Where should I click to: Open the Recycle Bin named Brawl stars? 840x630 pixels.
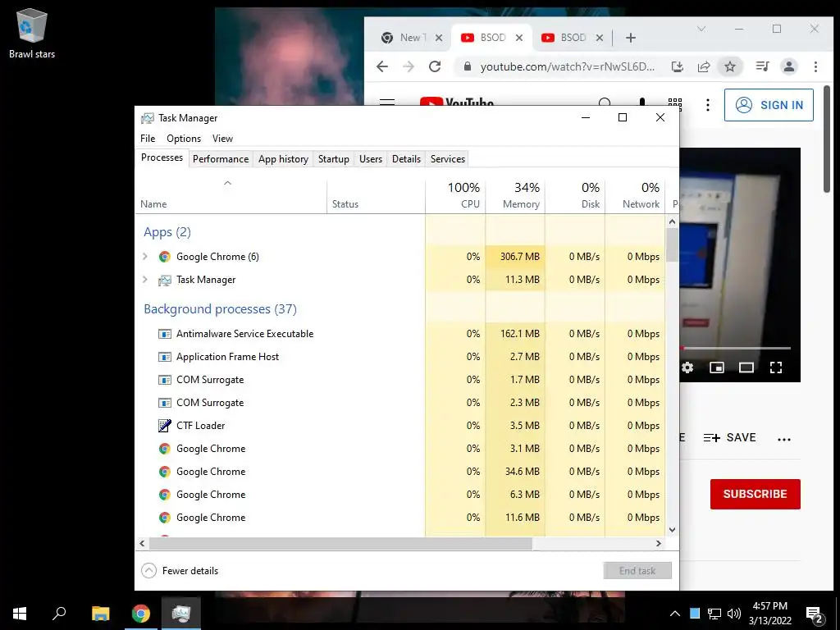click(x=32, y=33)
